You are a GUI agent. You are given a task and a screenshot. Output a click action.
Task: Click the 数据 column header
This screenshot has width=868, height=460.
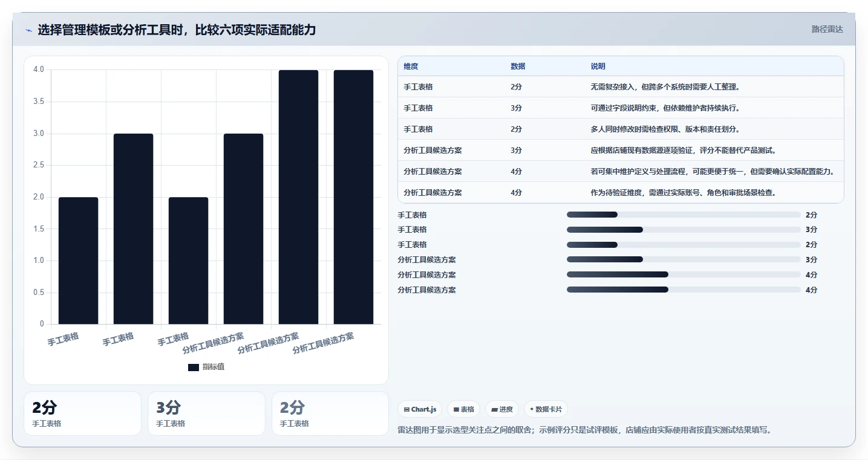pyautogui.click(x=518, y=66)
